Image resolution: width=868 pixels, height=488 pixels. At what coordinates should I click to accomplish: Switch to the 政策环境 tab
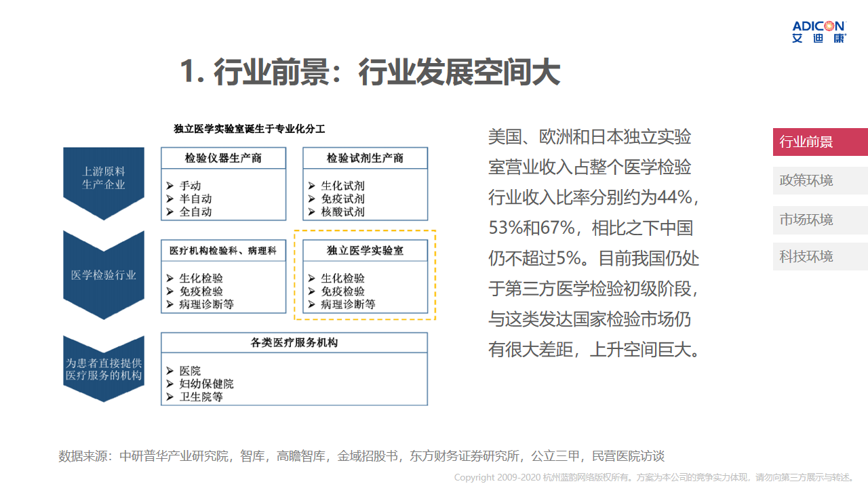pyautogui.click(x=820, y=180)
